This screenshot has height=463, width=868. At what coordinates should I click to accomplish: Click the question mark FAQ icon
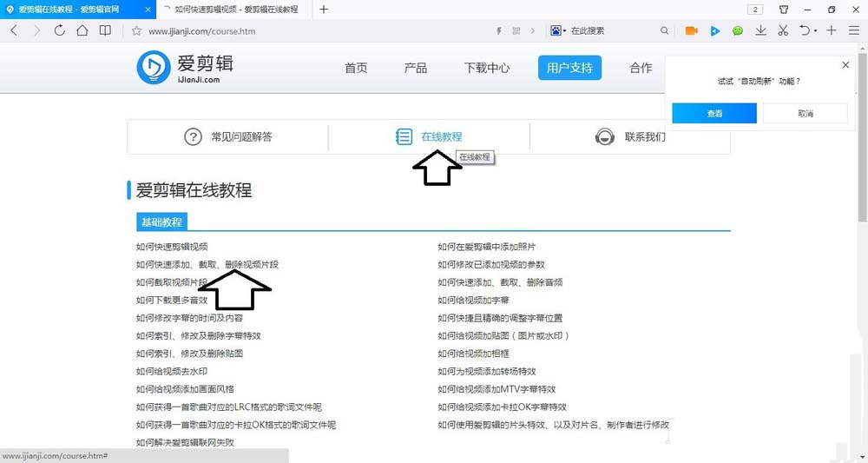point(193,136)
